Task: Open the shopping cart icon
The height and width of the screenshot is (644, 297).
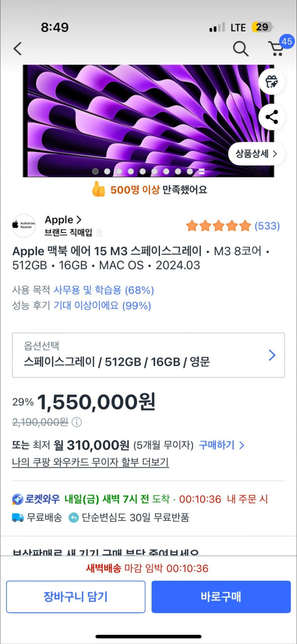Action: 276,49
